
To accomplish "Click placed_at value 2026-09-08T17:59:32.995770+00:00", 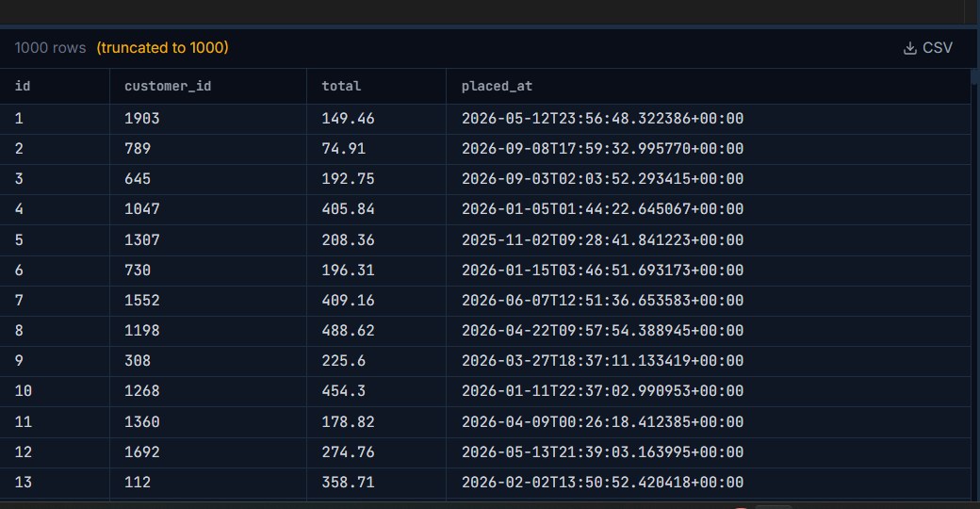I will click(x=602, y=149).
